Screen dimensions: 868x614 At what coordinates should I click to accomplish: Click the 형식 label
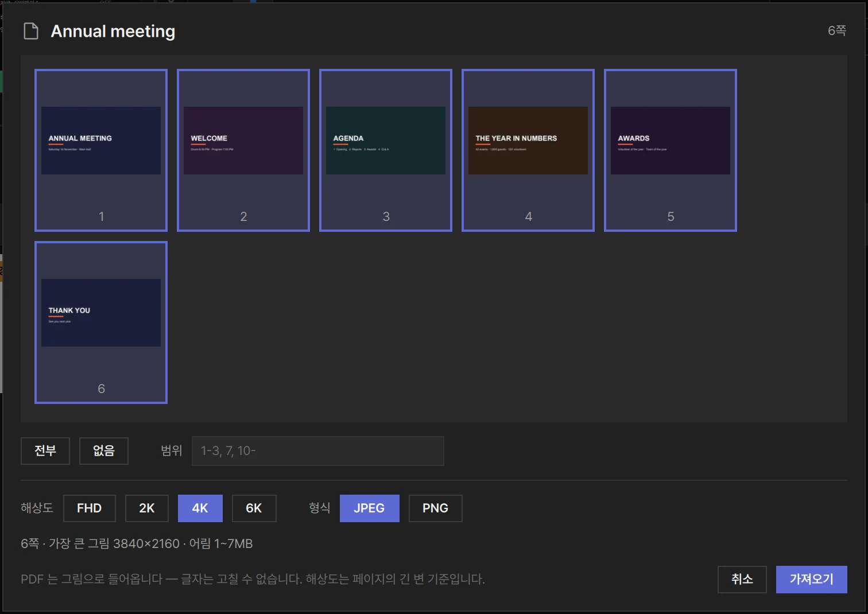pos(320,508)
